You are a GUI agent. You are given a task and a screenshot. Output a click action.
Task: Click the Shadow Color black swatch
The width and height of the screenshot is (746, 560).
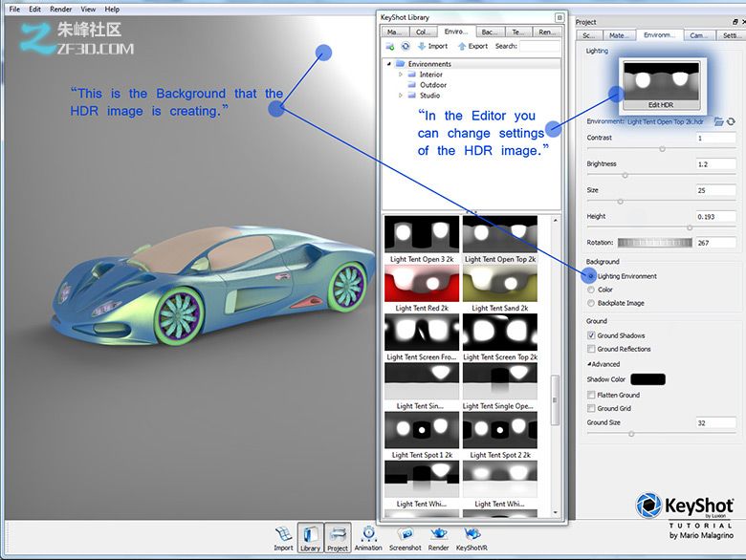[647, 379]
